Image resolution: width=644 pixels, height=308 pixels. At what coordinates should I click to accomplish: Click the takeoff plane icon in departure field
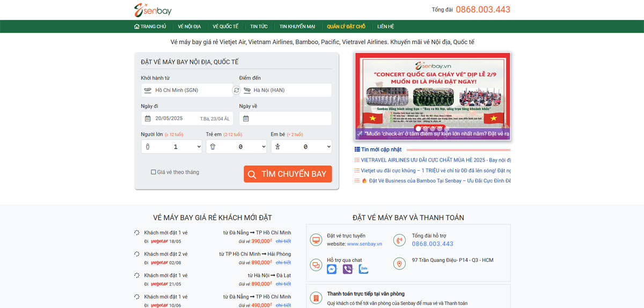coord(148,90)
